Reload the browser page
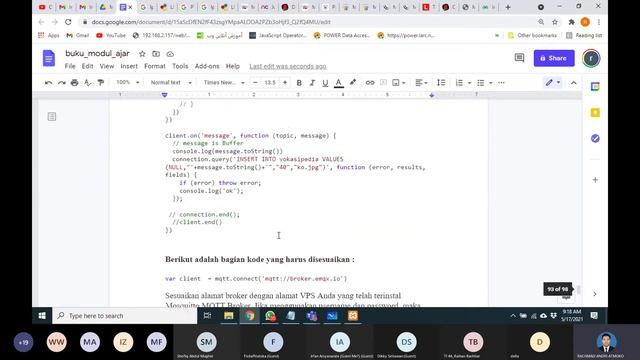The height and width of the screenshot is (360, 640). [68, 22]
